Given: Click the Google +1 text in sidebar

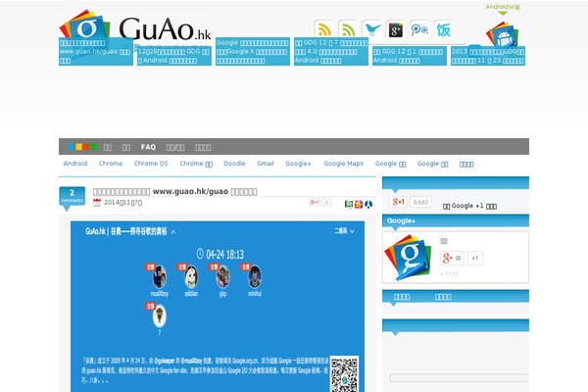Looking at the screenshot, I should pyautogui.click(x=469, y=206).
